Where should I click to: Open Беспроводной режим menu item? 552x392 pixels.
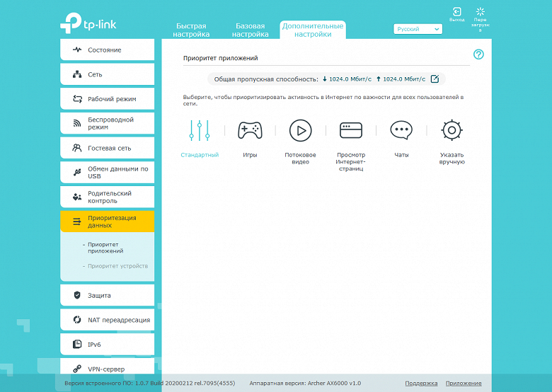(x=108, y=123)
